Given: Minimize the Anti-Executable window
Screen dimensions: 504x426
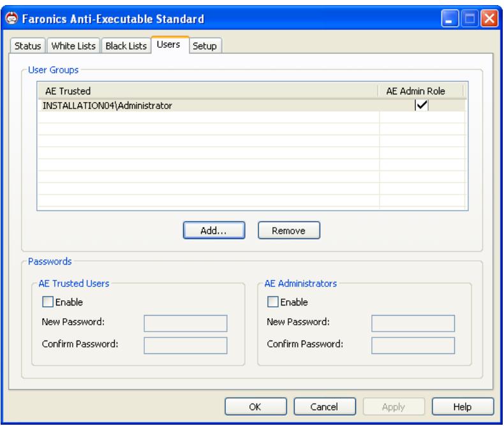Looking at the screenshot, I should pos(450,18).
